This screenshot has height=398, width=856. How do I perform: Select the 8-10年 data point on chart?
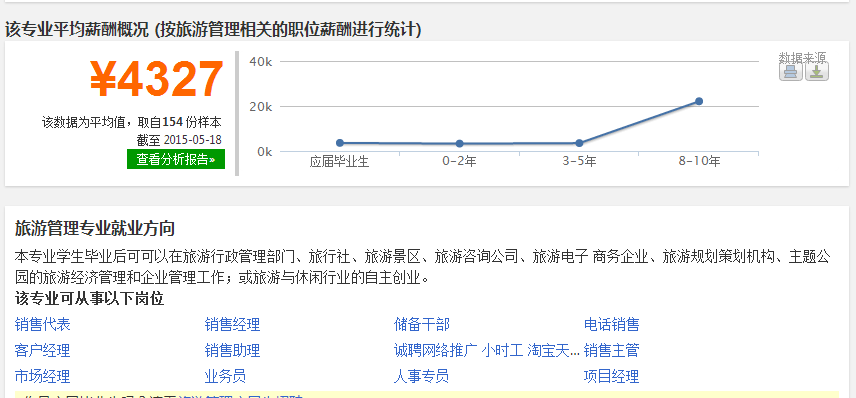(x=699, y=101)
